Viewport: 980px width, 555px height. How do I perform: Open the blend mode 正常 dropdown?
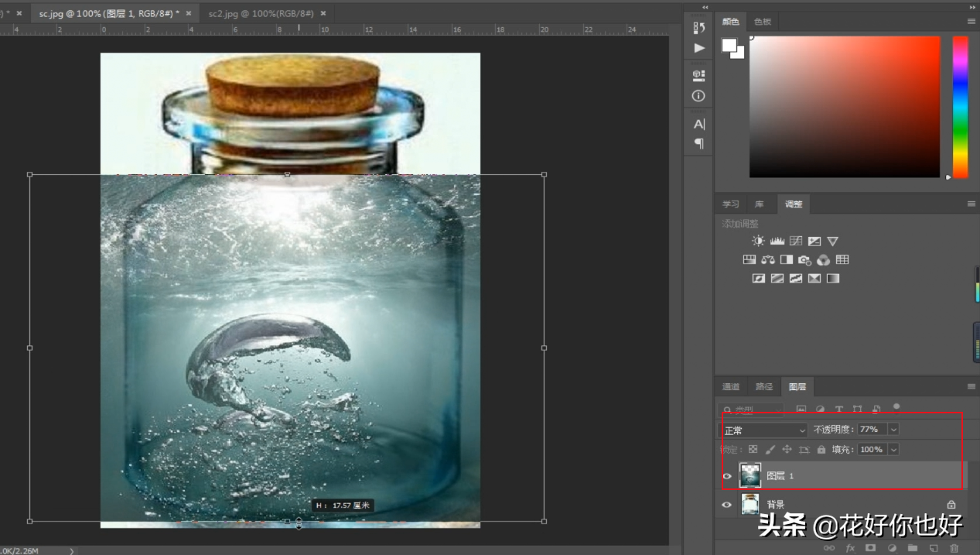click(764, 430)
